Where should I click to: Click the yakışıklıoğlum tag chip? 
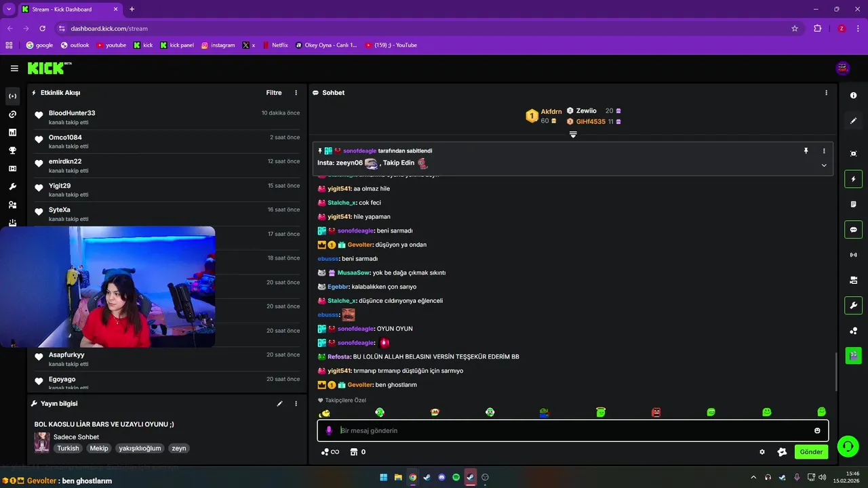pos(140,448)
